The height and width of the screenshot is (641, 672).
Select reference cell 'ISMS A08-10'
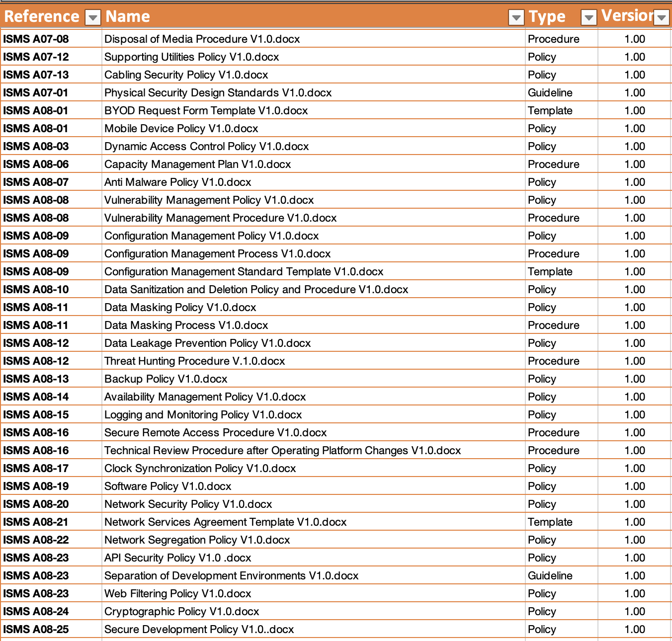51,289
